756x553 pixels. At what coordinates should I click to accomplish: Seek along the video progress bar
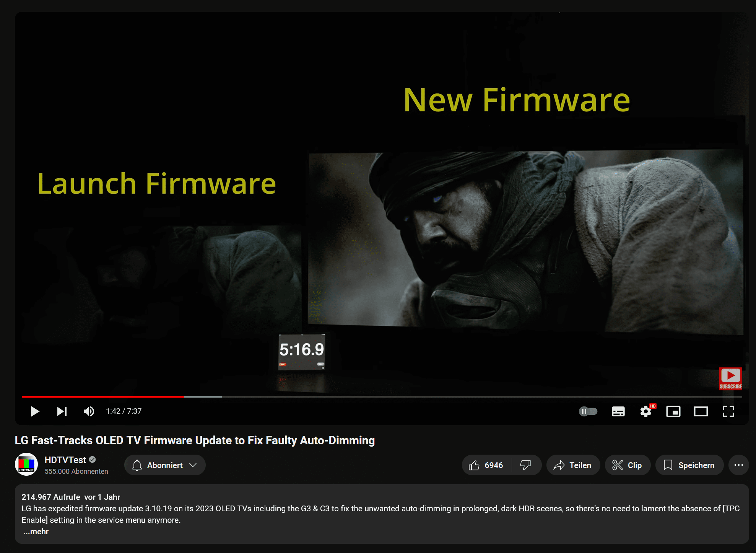click(x=382, y=397)
